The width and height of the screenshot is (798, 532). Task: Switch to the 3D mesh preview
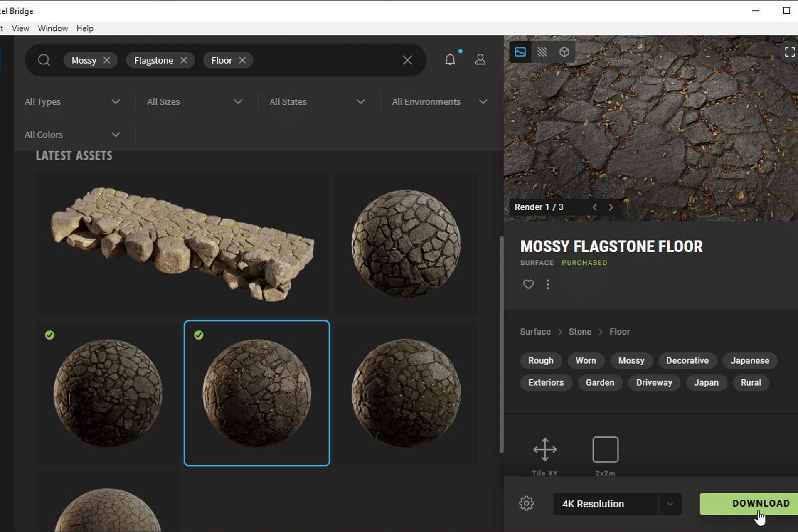(x=564, y=52)
